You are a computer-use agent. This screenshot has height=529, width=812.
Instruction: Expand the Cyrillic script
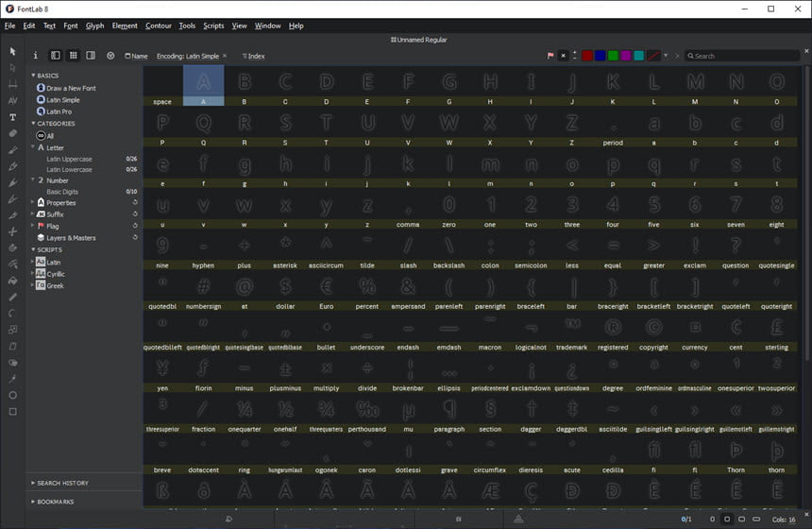[x=33, y=274]
